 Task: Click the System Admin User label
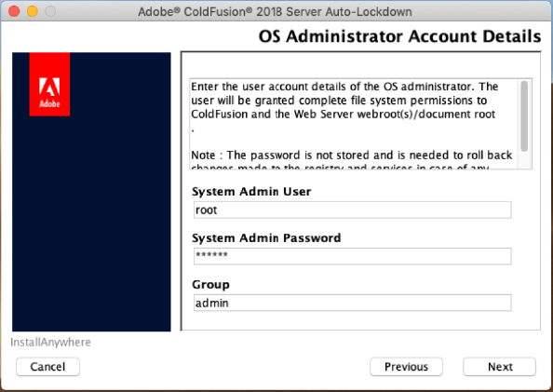[251, 192]
